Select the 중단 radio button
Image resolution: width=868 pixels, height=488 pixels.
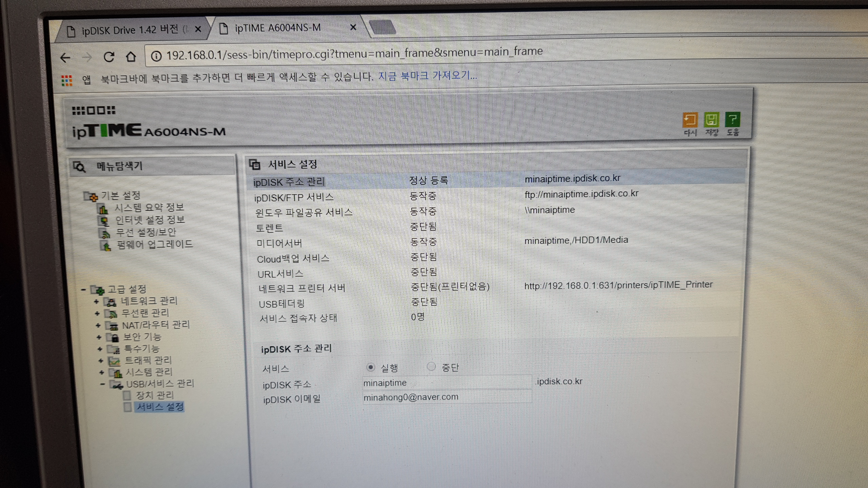[x=431, y=366]
